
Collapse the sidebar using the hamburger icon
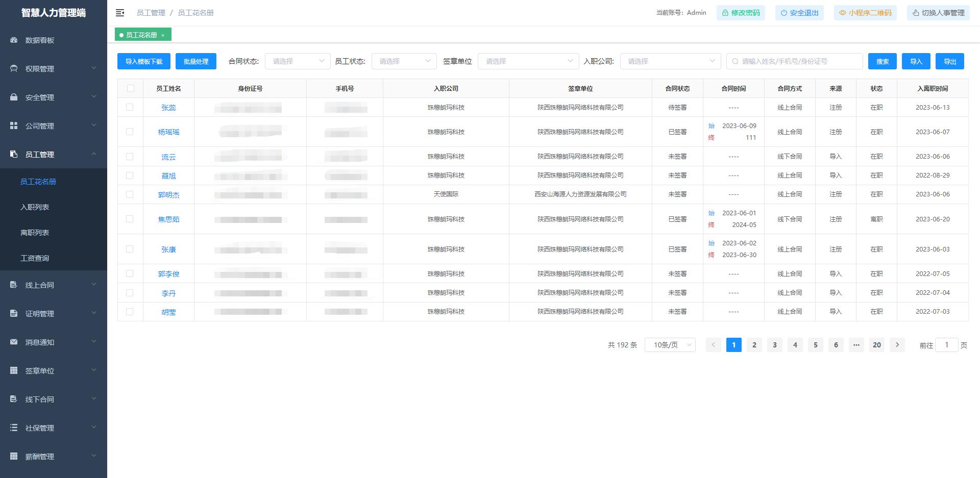(x=120, y=13)
